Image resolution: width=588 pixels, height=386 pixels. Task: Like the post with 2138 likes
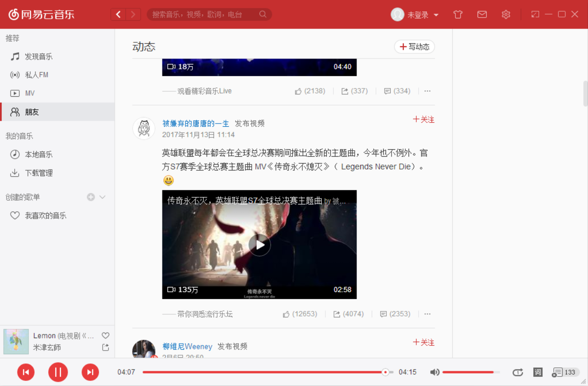(310, 91)
